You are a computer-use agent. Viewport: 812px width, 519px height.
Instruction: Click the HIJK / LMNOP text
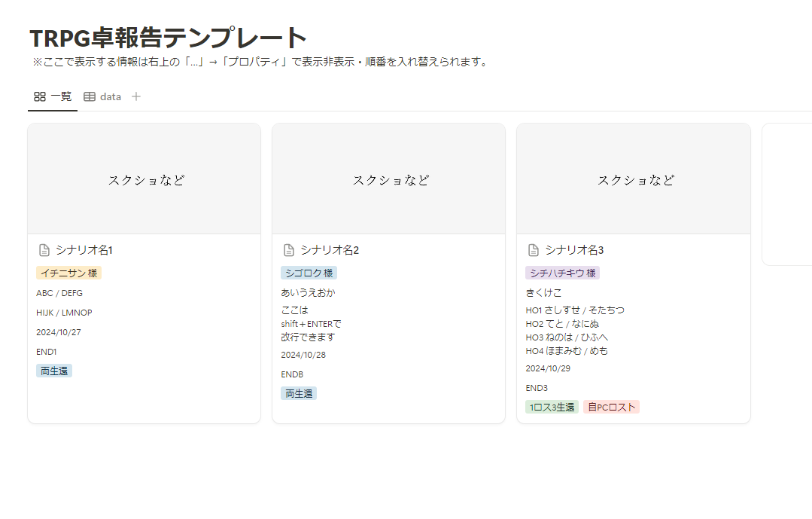tap(64, 313)
